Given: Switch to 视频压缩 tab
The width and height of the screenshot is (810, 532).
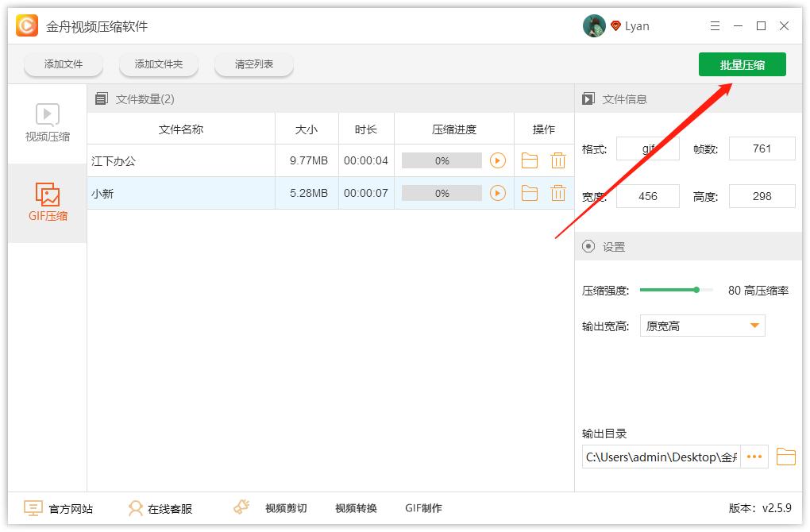Looking at the screenshot, I should pyautogui.click(x=48, y=124).
